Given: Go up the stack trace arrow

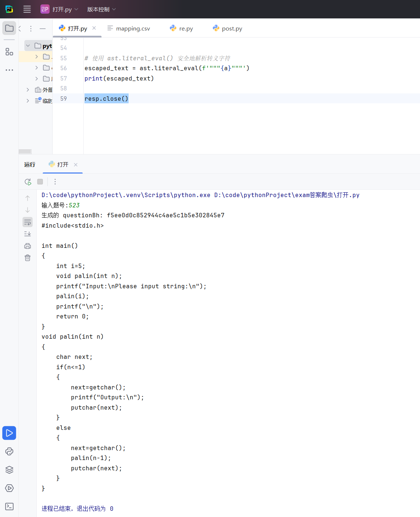Looking at the screenshot, I should [x=28, y=198].
